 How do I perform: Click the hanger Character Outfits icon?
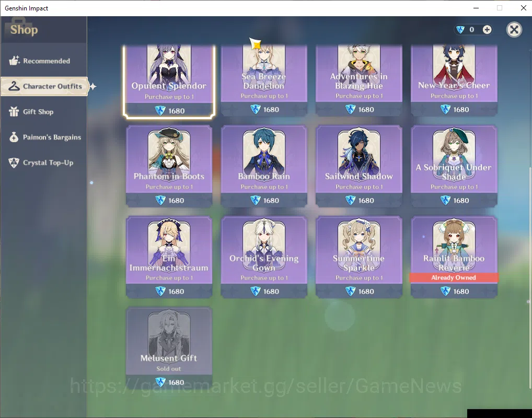tap(14, 86)
